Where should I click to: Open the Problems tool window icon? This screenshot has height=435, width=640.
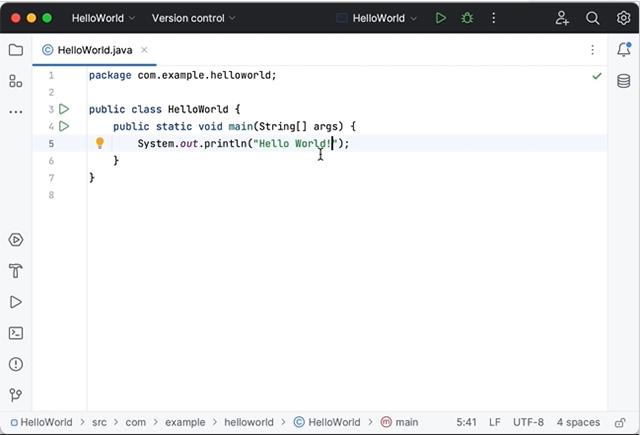point(16,364)
